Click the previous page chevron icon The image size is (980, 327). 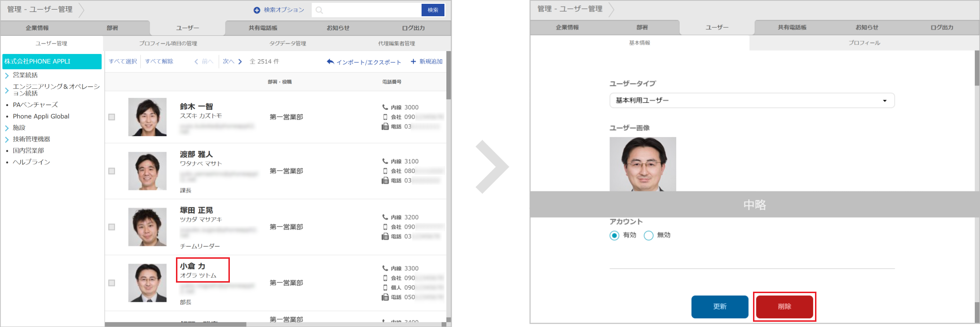click(x=196, y=62)
